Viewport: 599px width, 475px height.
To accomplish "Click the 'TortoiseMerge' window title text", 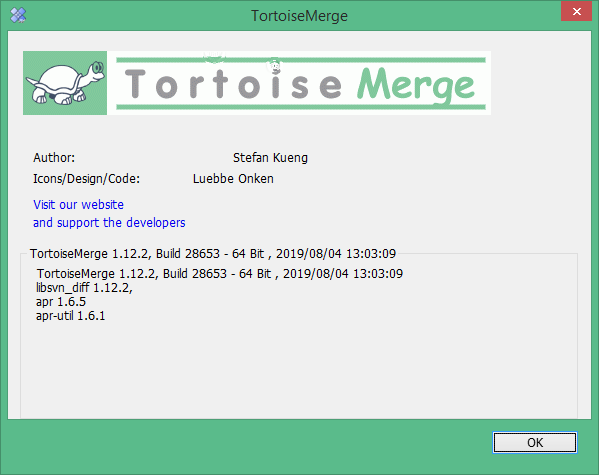I will [x=300, y=16].
